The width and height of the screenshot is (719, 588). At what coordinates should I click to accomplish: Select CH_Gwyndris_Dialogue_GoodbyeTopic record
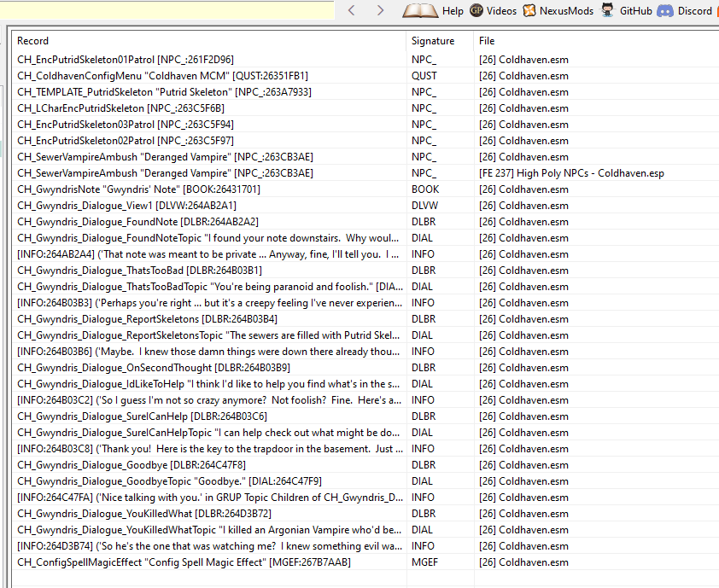169,481
